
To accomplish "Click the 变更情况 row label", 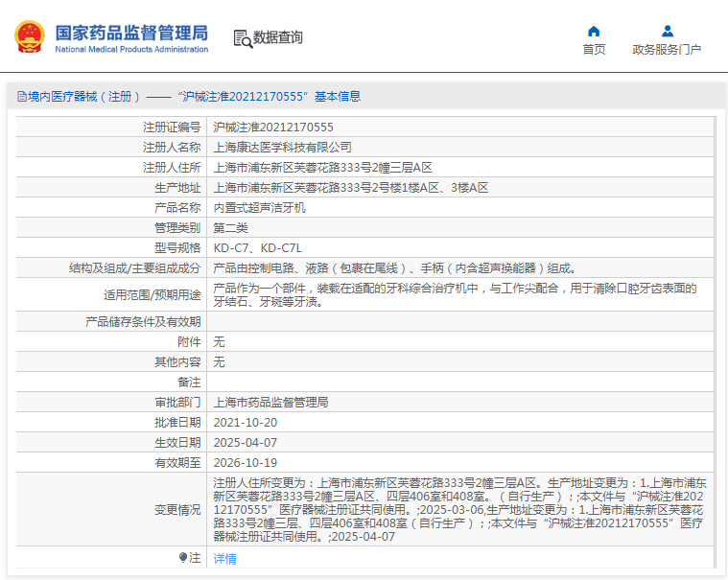I will (177, 510).
